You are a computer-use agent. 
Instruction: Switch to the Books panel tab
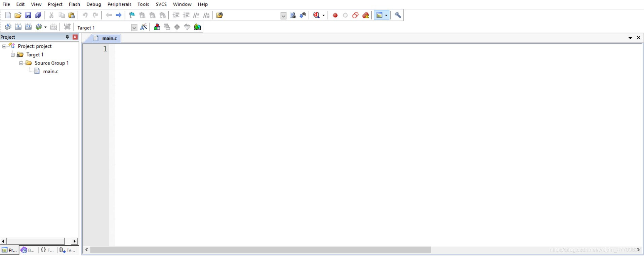28,250
